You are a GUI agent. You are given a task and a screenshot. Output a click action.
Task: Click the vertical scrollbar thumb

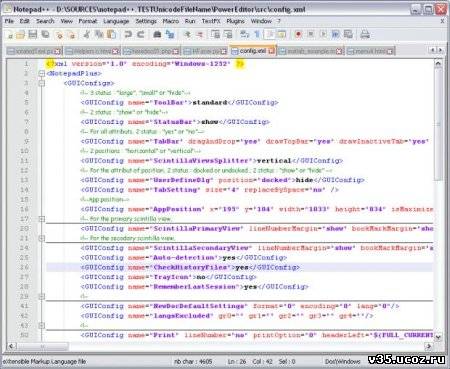[438, 124]
